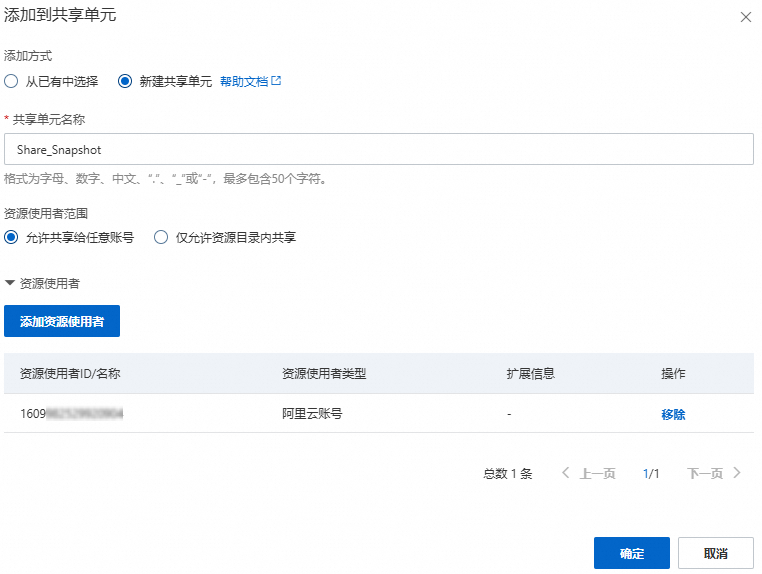Click the 总数 1 条 text
This screenshot has height=574, width=762.
point(507,473)
